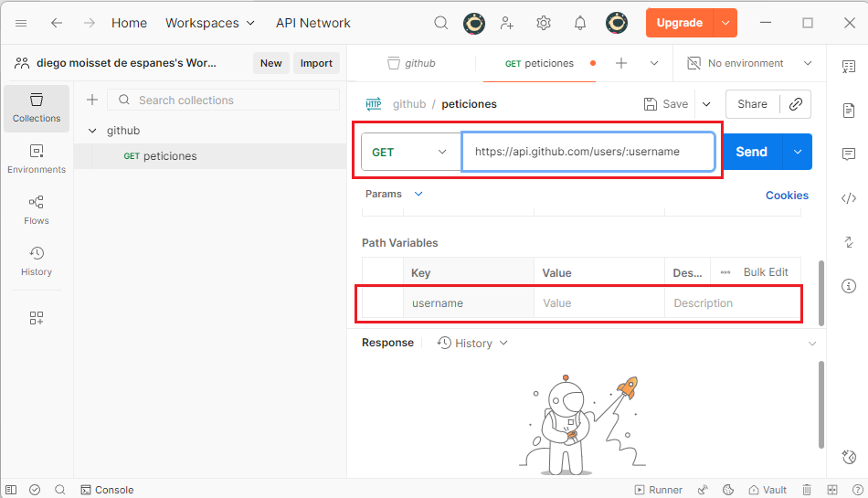Open the Workspaces menu
The height and width of the screenshot is (498, 868).
(x=210, y=23)
